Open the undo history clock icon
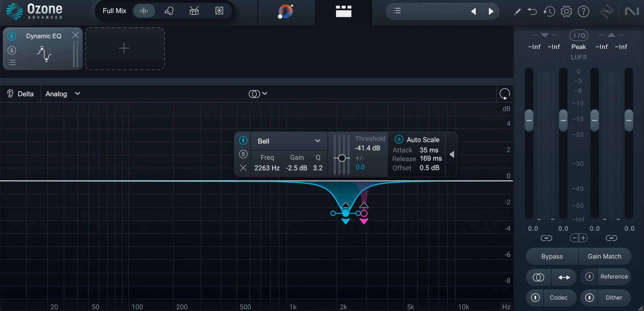This screenshot has height=311, width=644. [x=549, y=11]
